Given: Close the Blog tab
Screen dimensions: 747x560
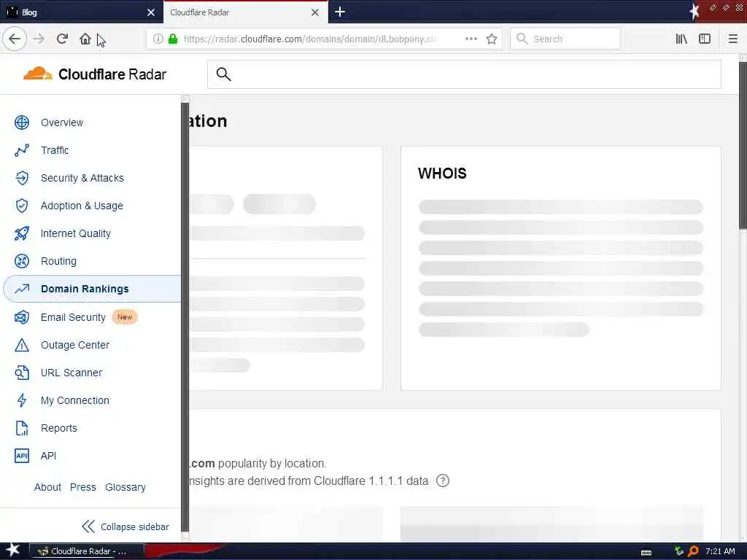Looking at the screenshot, I should (x=150, y=12).
